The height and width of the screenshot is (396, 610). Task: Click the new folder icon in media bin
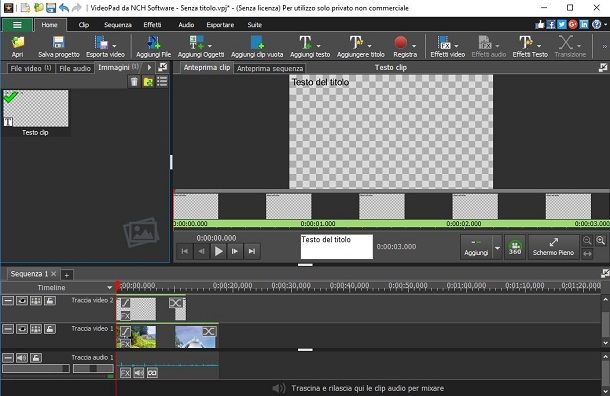pyautogui.click(x=148, y=82)
